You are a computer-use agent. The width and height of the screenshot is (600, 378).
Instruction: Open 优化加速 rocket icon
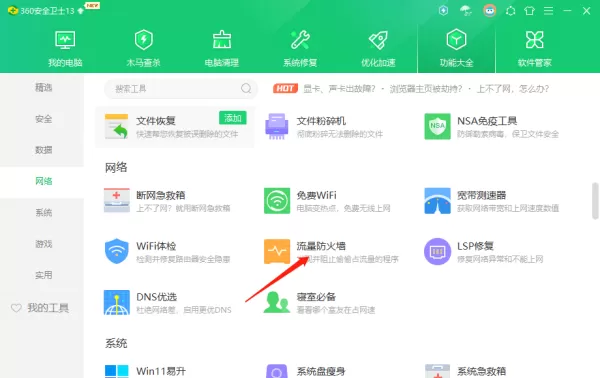[378, 40]
